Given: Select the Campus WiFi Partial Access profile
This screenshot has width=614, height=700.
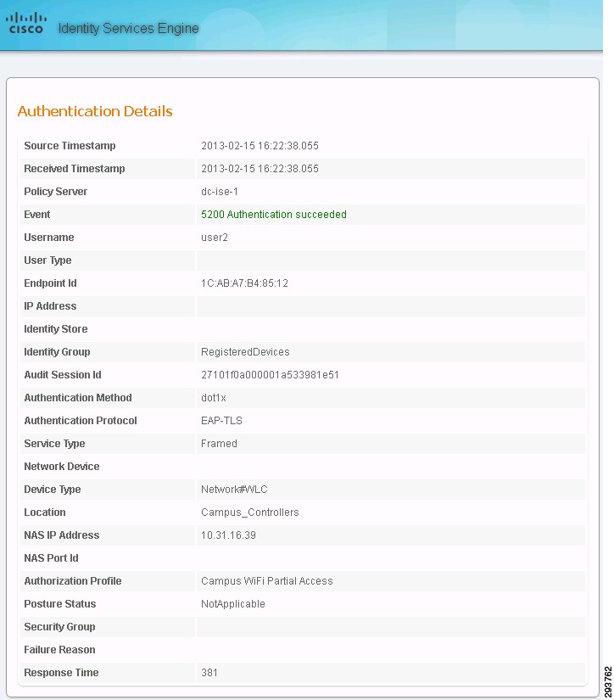Looking at the screenshot, I should tap(267, 581).
